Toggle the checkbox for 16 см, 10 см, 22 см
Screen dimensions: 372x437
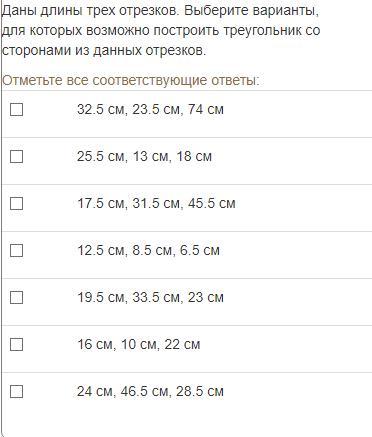coord(16,344)
